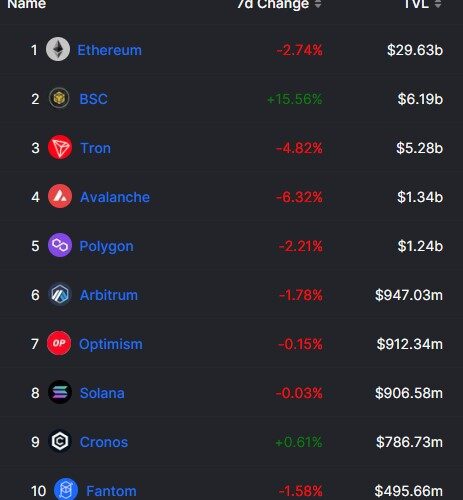Open the Polygon chain link
Viewport: 463px width, 500px height.
point(106,246)
